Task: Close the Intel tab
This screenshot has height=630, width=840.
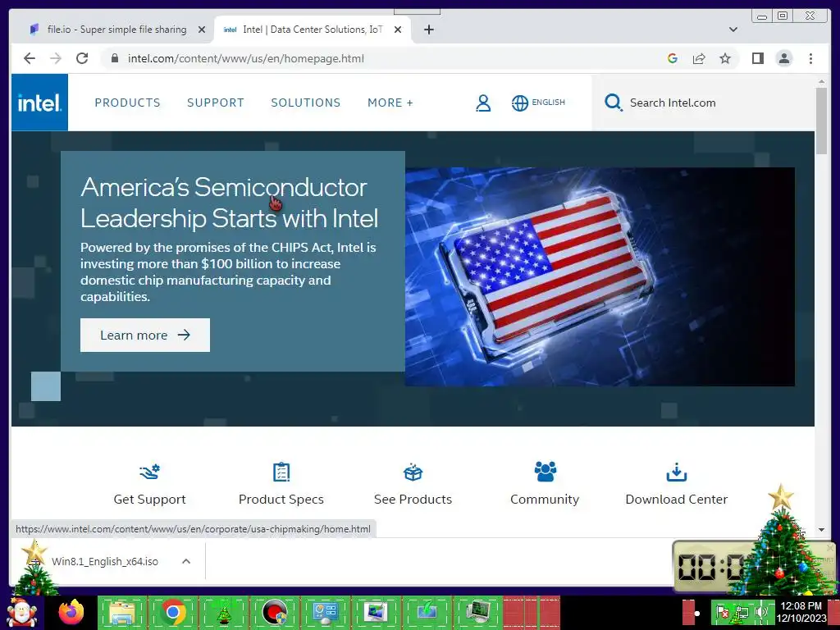Action: (x=398, y=30)
